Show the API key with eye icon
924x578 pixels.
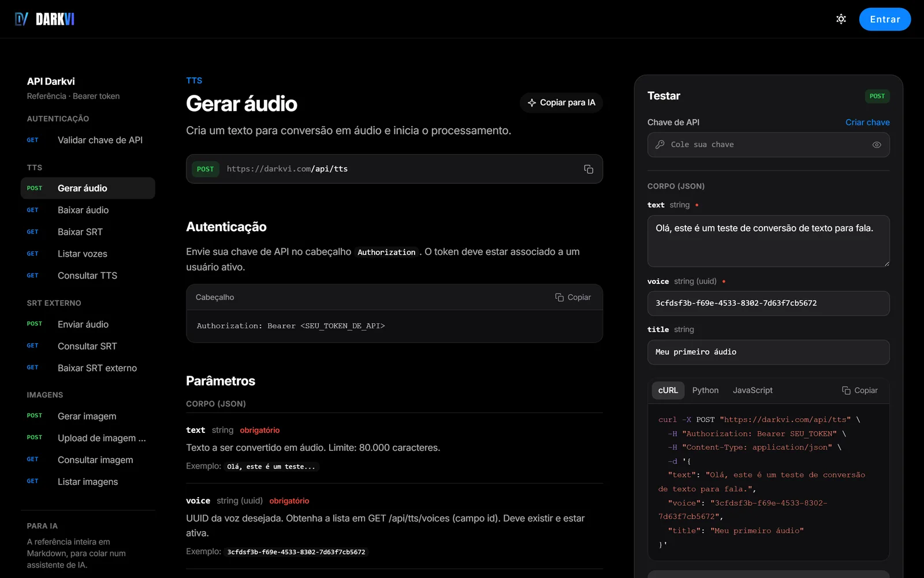tap(877, 144)
